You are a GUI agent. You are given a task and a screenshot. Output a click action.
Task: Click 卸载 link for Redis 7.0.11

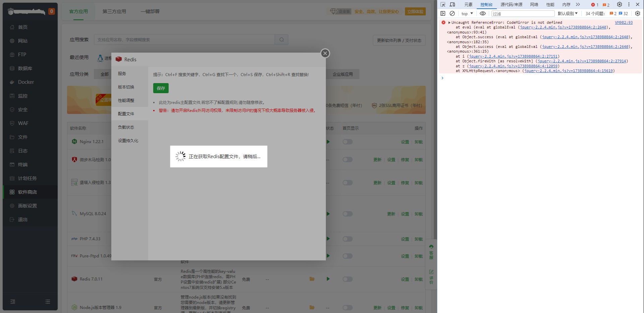tap(419, 279)
